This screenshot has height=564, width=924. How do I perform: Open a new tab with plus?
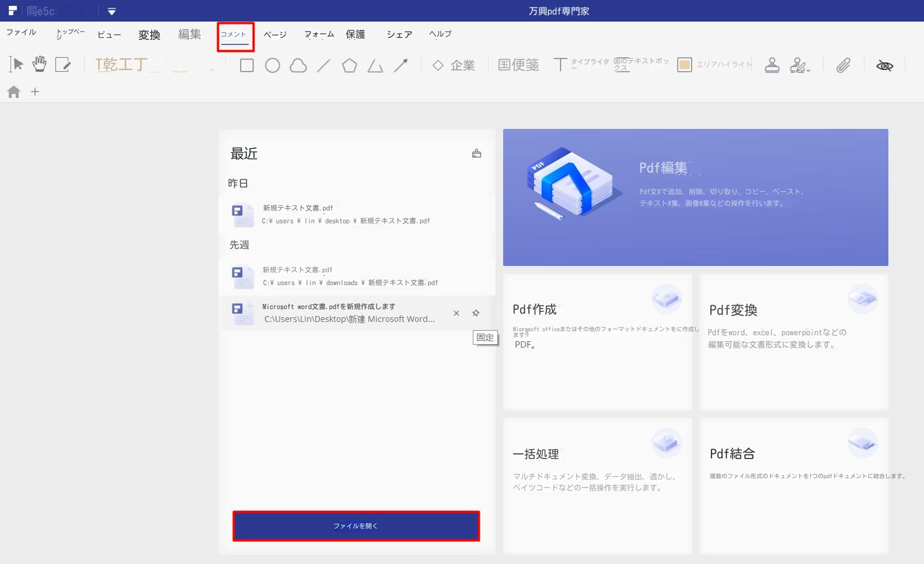tap(35, 92)
